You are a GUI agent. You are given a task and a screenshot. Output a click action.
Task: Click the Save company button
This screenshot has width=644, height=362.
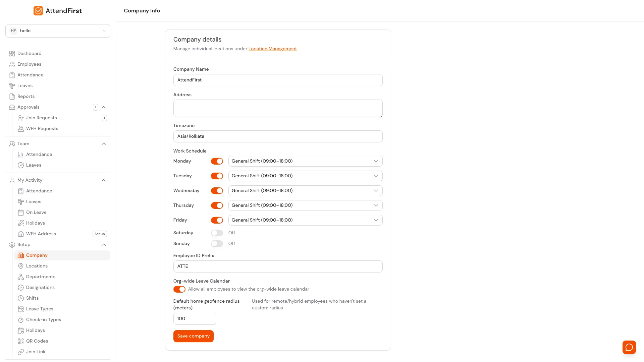[194, 336]
